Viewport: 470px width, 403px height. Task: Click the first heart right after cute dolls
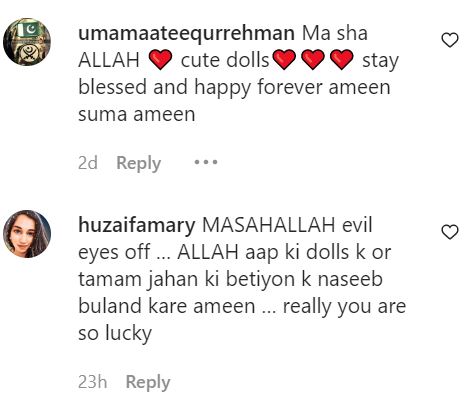pyautogui.click(x=284, y=60)
